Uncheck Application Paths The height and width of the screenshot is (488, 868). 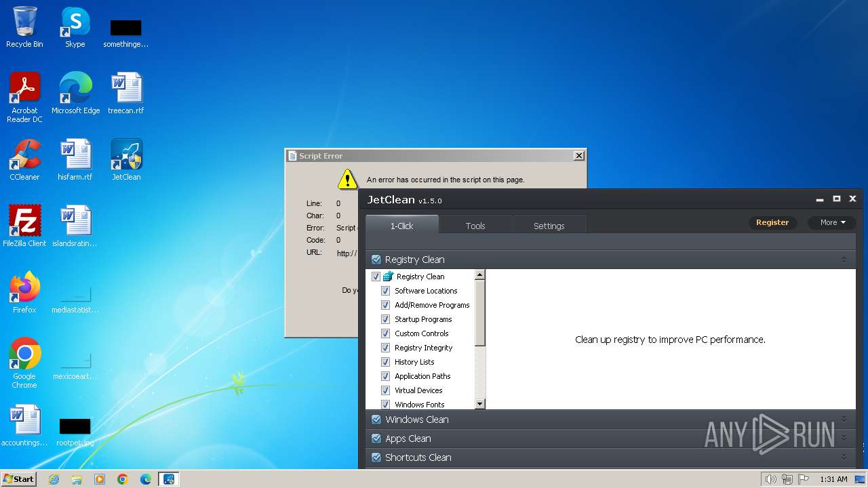(x=385, y=376)
